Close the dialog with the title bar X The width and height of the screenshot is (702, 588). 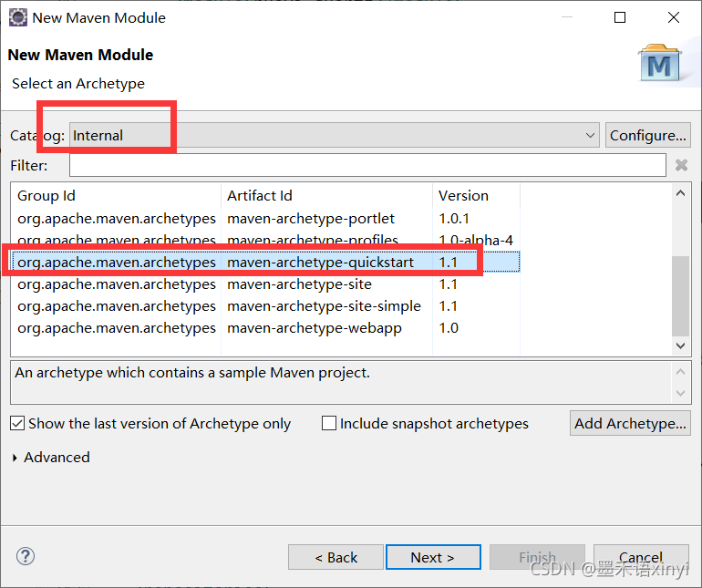tap(674, 17)
